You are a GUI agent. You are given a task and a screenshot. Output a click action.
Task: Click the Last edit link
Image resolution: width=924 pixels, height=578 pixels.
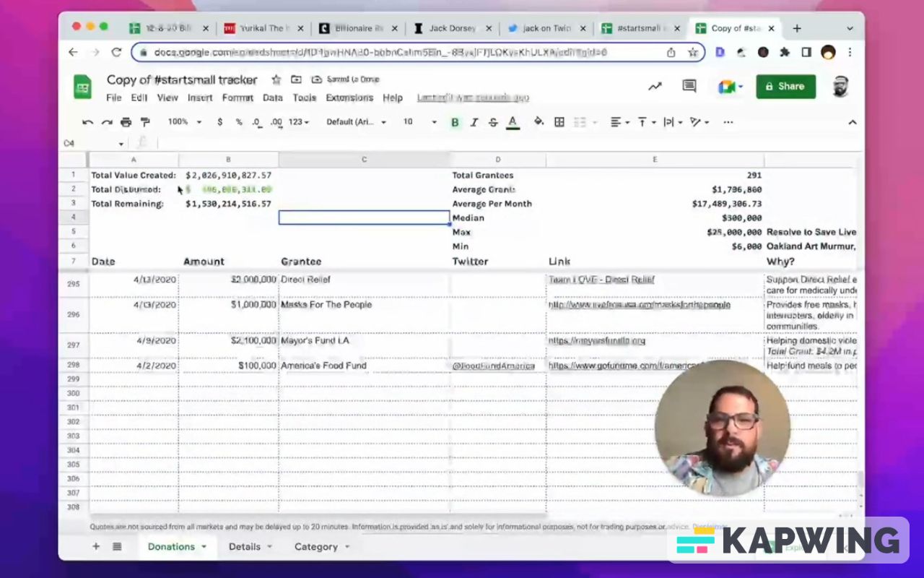point(473,98)
